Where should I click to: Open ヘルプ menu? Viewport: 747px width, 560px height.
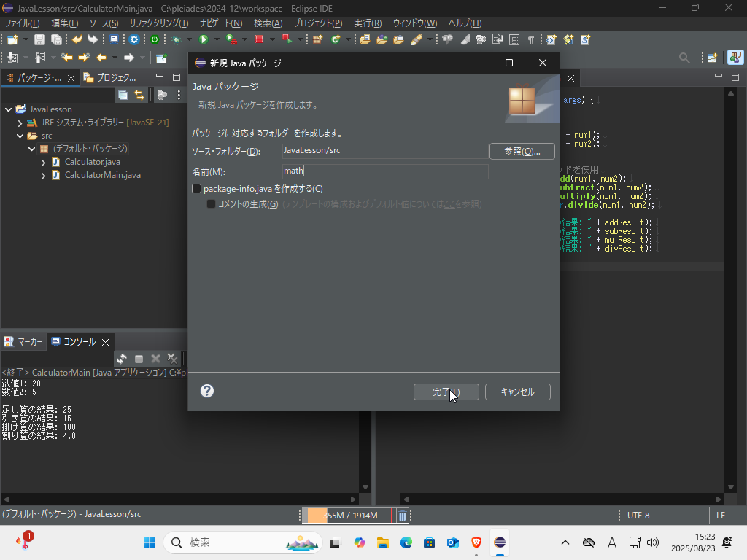(x=465, y=23)
